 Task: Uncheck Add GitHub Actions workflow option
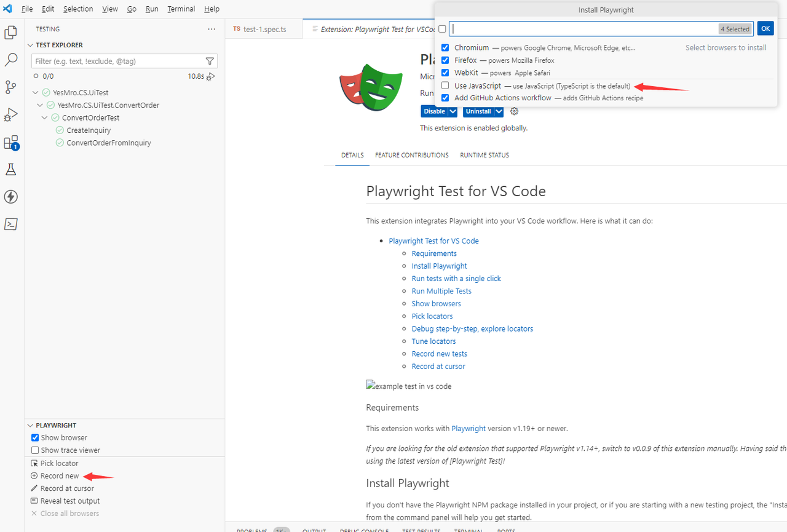[x=445, y=97]
